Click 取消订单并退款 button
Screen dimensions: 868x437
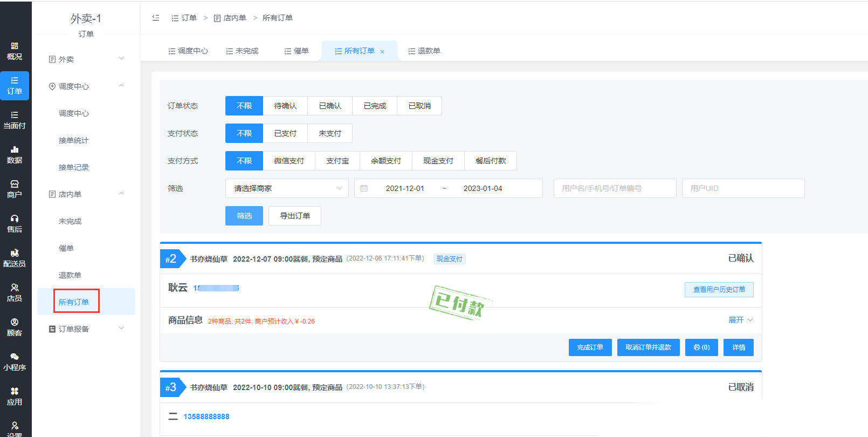649,347
